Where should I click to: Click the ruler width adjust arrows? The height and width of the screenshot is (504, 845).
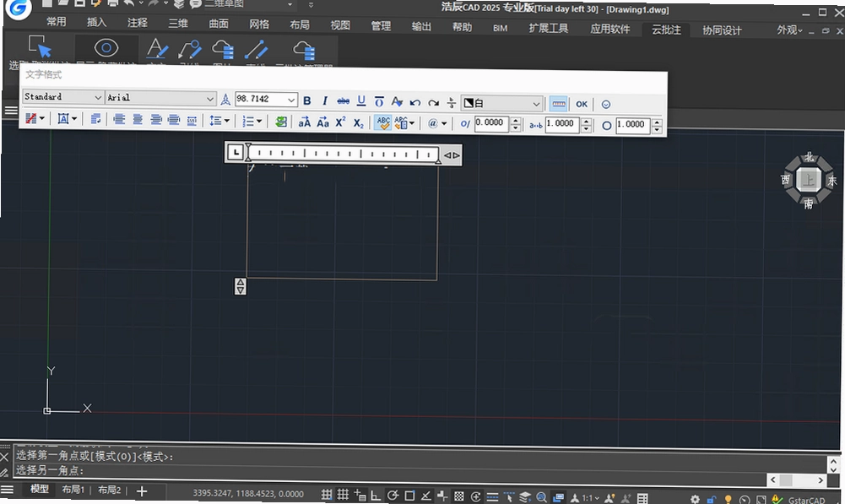(x=452, y=155)
